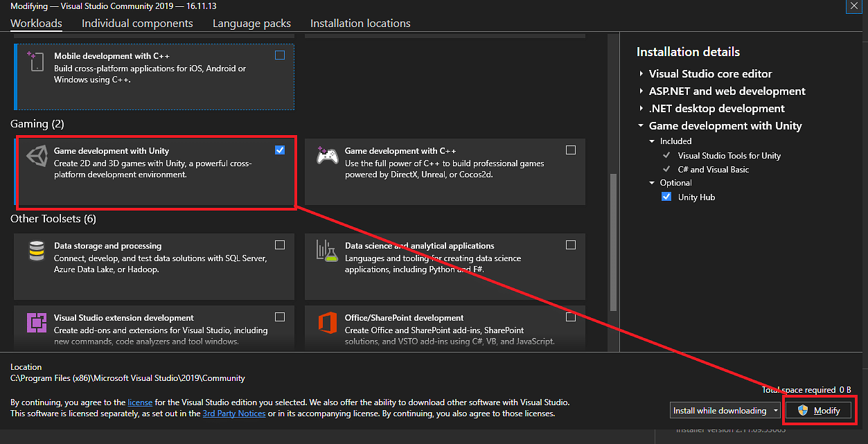
Task: Check Data science and analytical applications workload
Action: point(571,245)
